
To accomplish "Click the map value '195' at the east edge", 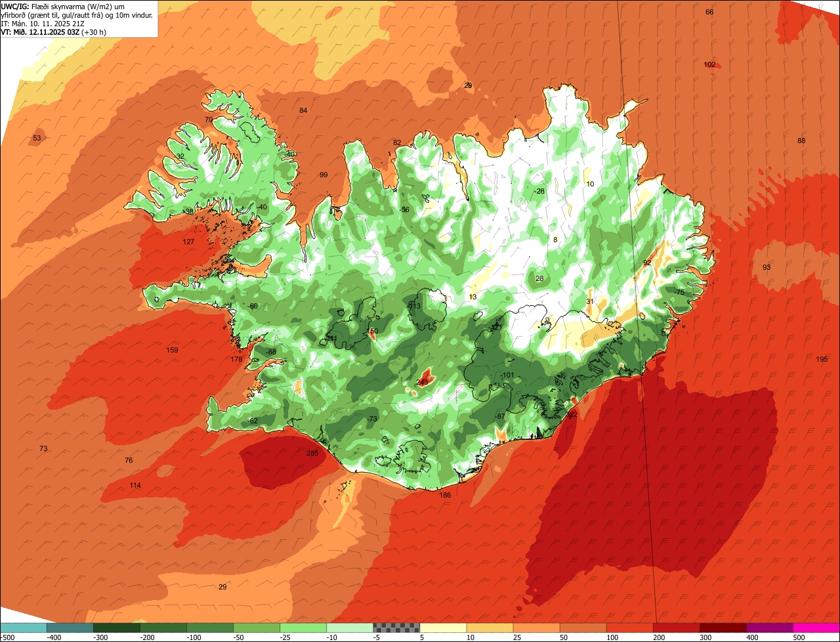I will click(822, 359).
